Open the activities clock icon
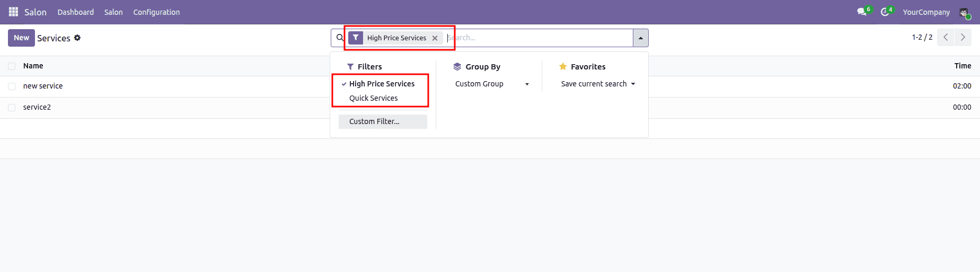 [885, 12]
